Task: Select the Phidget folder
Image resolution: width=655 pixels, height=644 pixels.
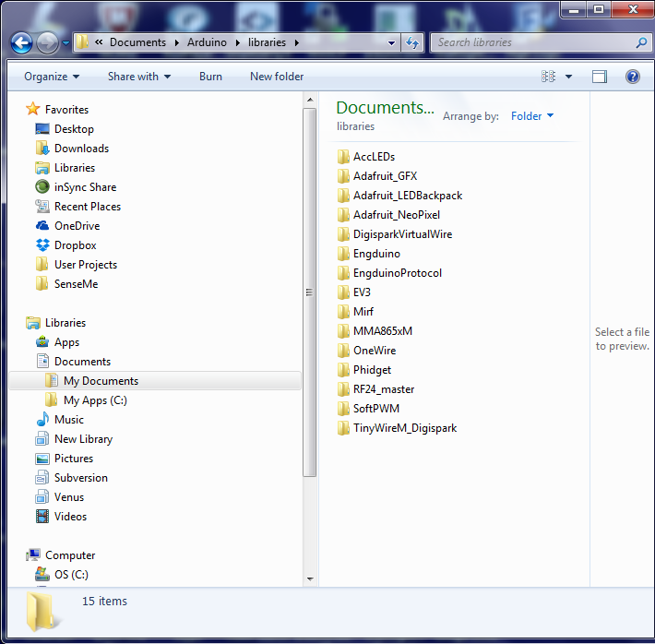Action: pyautogui.click(x=363, y=369)
